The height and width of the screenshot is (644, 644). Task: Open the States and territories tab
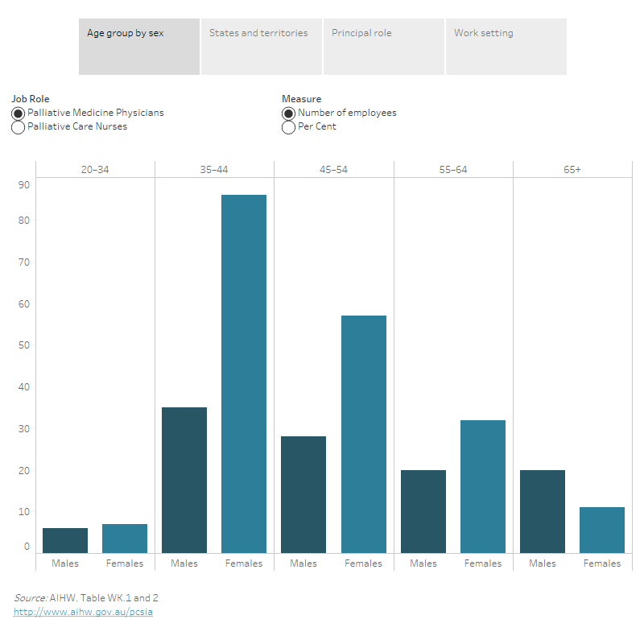pyautogui.click(x=261, y=47)
